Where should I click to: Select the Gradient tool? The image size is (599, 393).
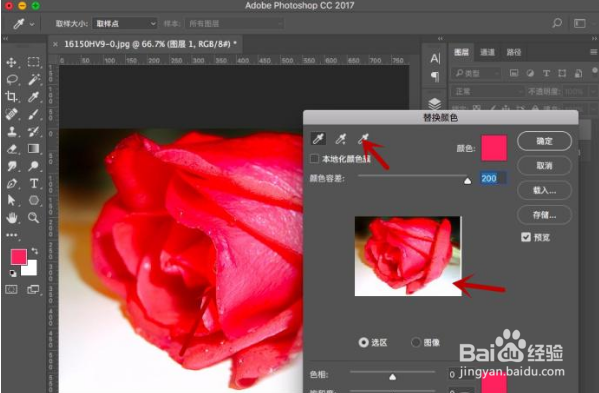[33, 148]
